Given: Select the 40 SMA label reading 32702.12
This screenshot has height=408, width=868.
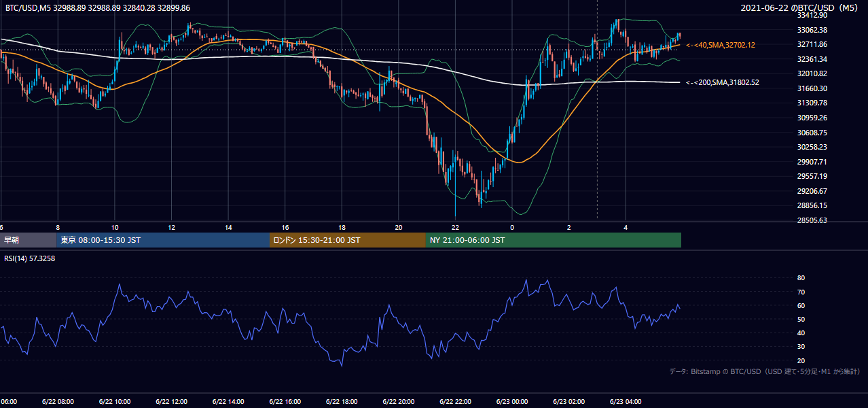Looking at the screenshot, I should (x=721, y=45).
